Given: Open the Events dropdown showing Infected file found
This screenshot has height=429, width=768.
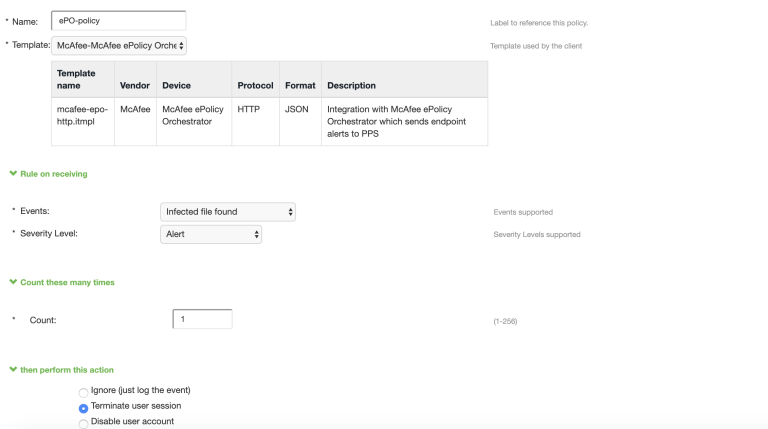Looking at the screenshot, I should [228, 212].
